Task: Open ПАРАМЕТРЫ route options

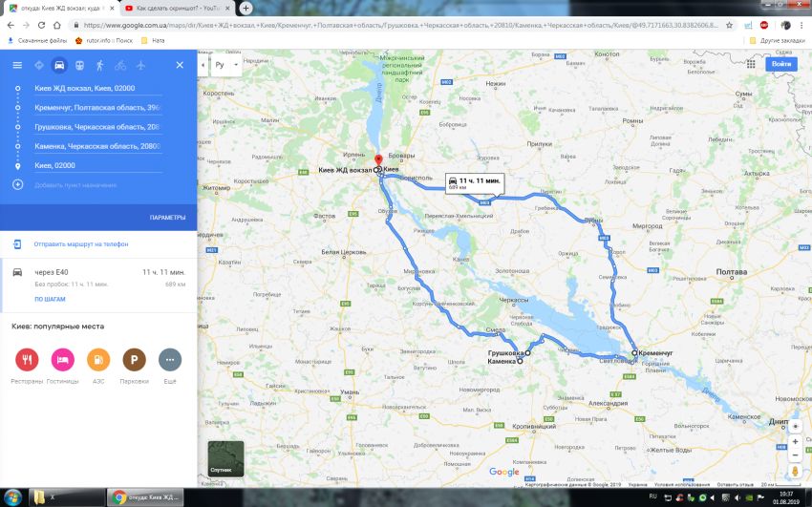Action: coord(168,218)
